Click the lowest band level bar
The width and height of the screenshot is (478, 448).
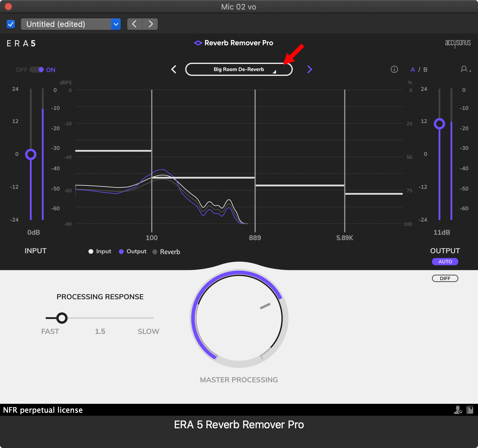click(113, 151)
